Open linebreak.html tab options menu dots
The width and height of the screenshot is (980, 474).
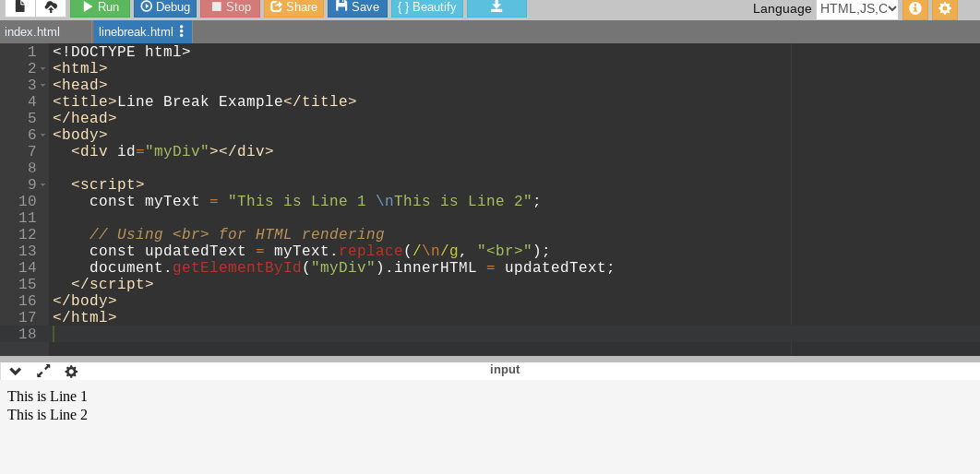tap(182, 31)
